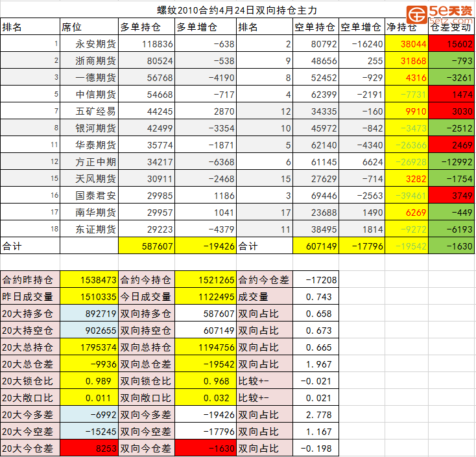Select the 20大持空仓 value 902655
The height and width of the screenshot is (457, 476).
(89, 330)
